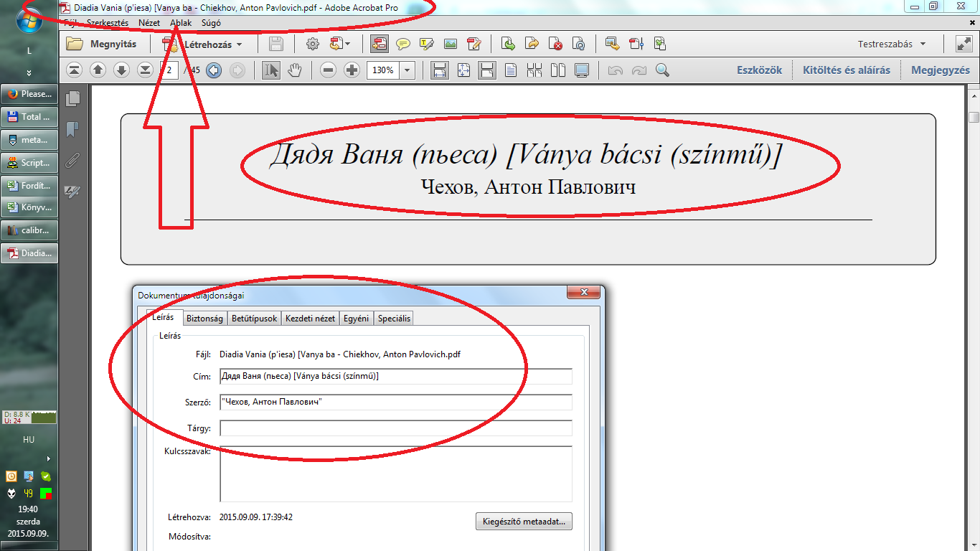The height and width of the screenshot is (551, 980).
Task: Switch to the Kezdeti nézet tab
Action: [x=310, y=318]
